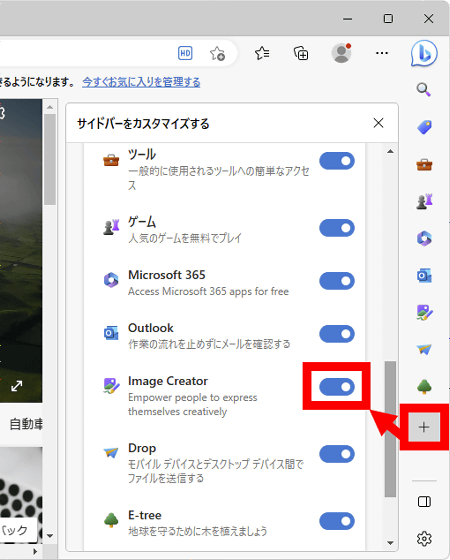The image size is (450, 560).
Task: Click the 作業の流れを止めずにメールを確認する text
Action: click(209, 344)
